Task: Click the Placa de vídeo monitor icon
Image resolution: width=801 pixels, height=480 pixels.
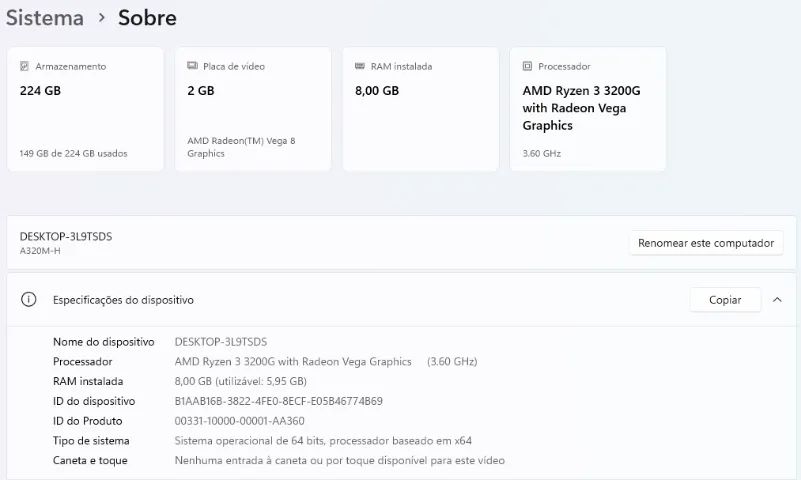Action: pyautogui.click(x=192, y=66)
